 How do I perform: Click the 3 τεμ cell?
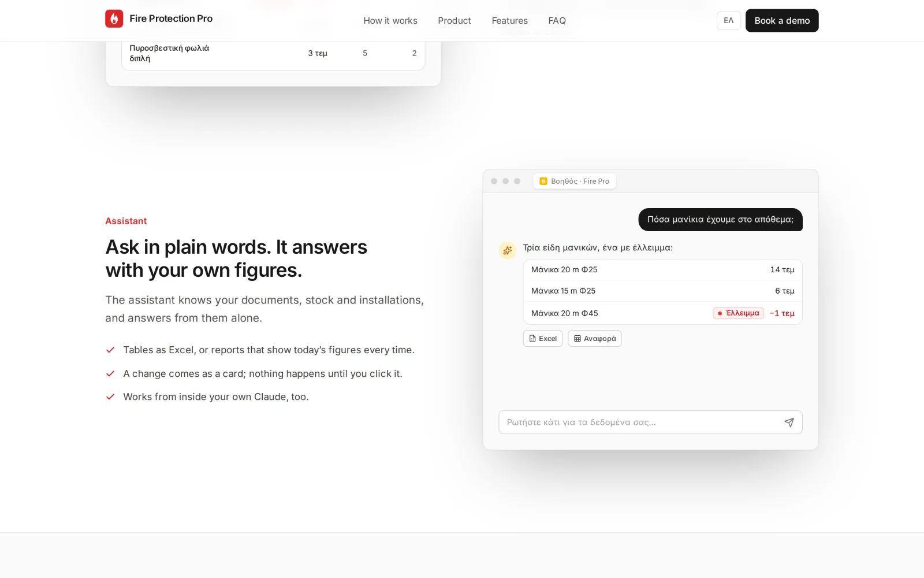click(318, 53)
